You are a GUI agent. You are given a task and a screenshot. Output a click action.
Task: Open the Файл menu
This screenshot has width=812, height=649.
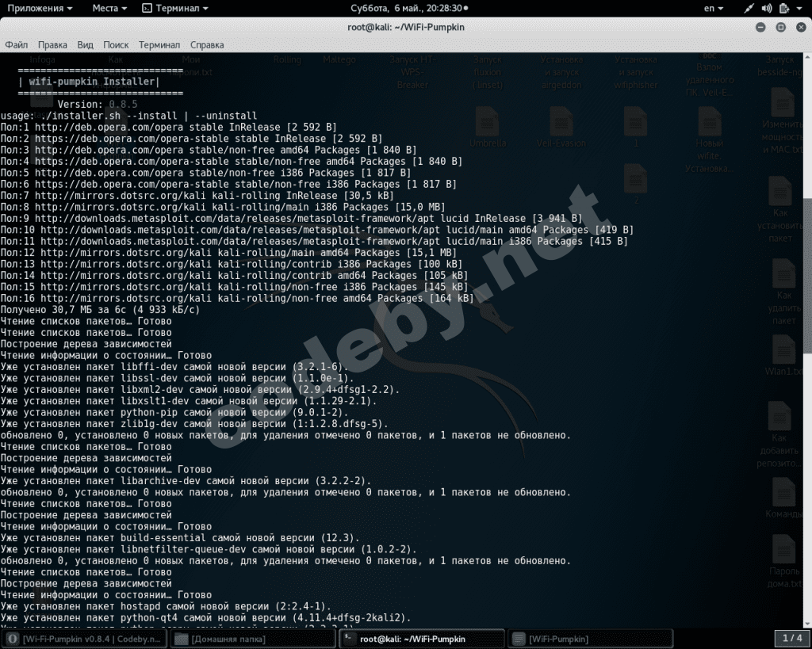click(x=16, y=45)
